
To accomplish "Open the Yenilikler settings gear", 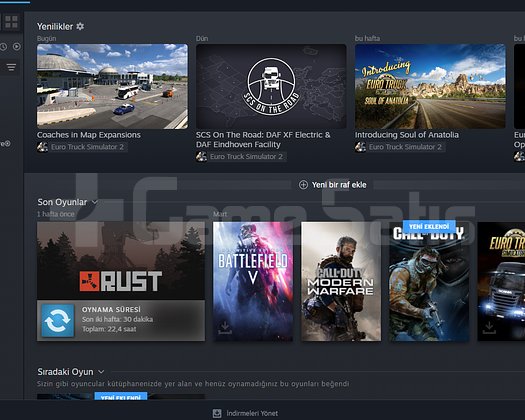I will pos(80,26).
